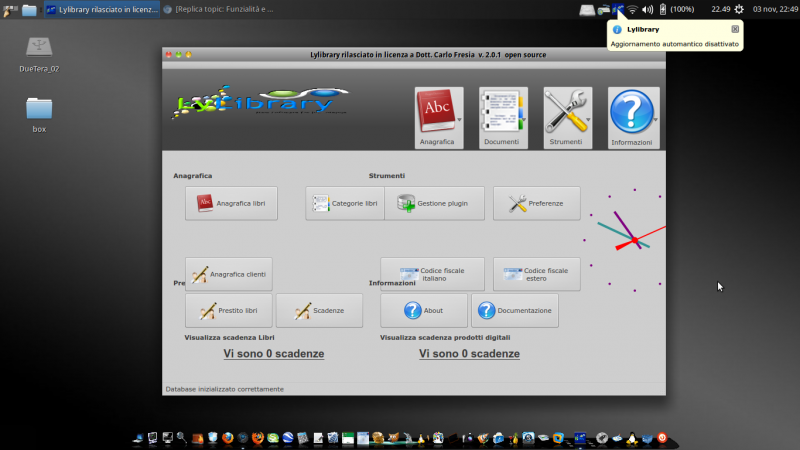
Task: Click the Lylibrary notification info icon
Action: click(617, 30)
